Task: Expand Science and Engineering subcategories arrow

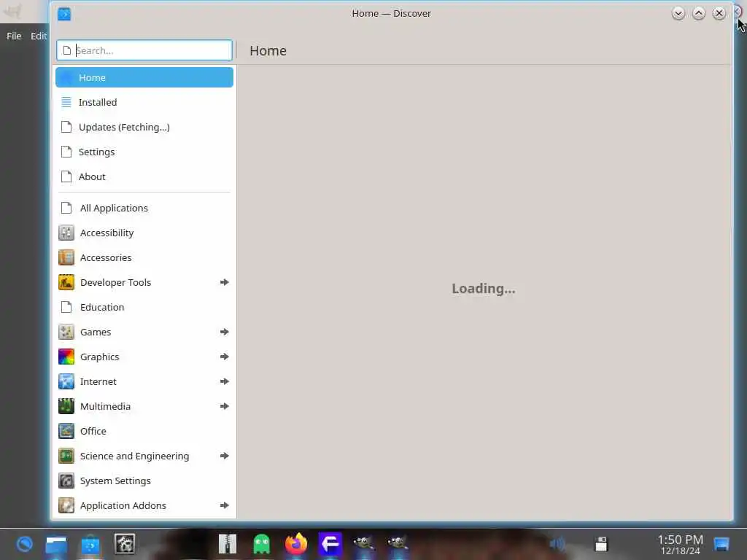Action: click(225, 456)
